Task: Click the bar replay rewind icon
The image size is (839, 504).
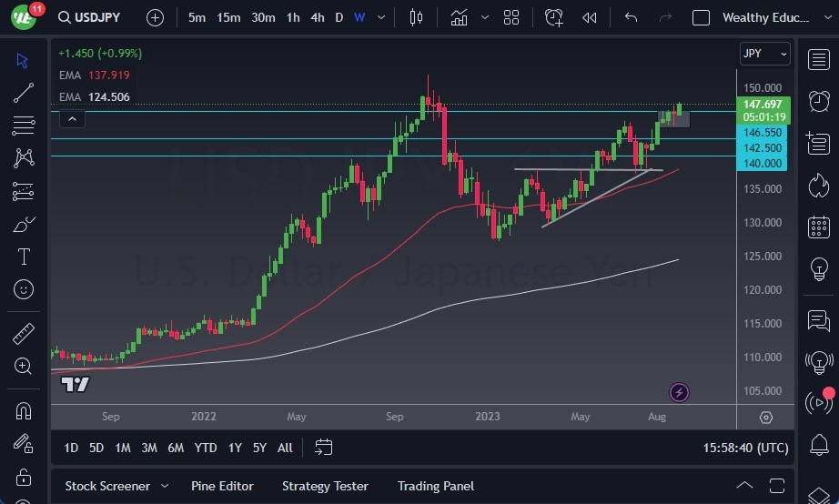Action: (x=590, y=17)
